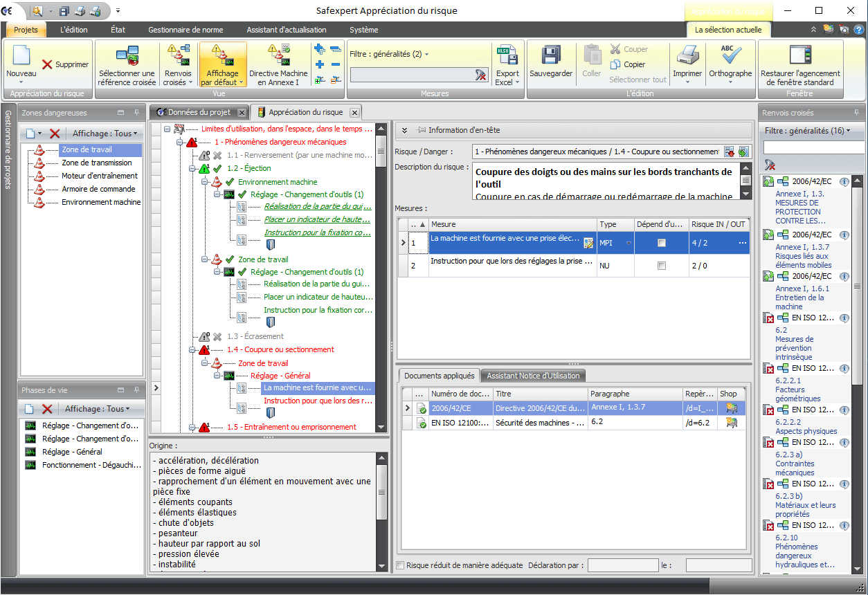Open the Gestionnaire de norme menu
Image resolution: width=868 pixels, height=595 pixels.
coord(186,30)
